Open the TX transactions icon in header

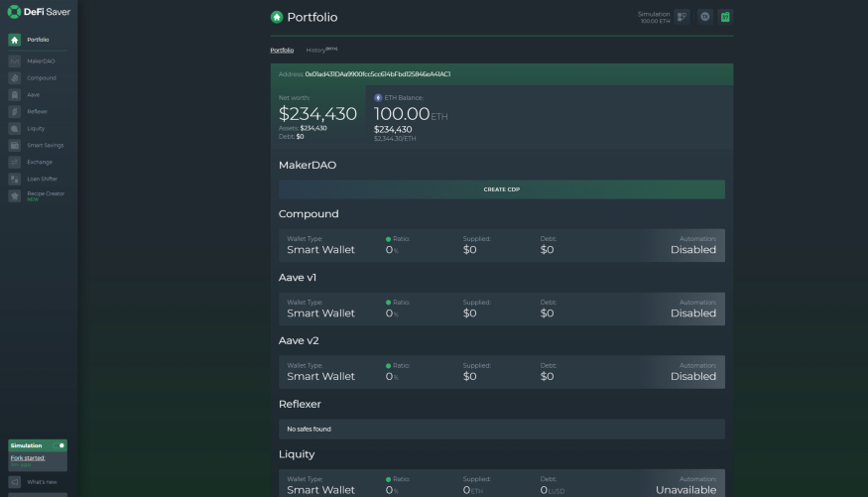(704, 17)
